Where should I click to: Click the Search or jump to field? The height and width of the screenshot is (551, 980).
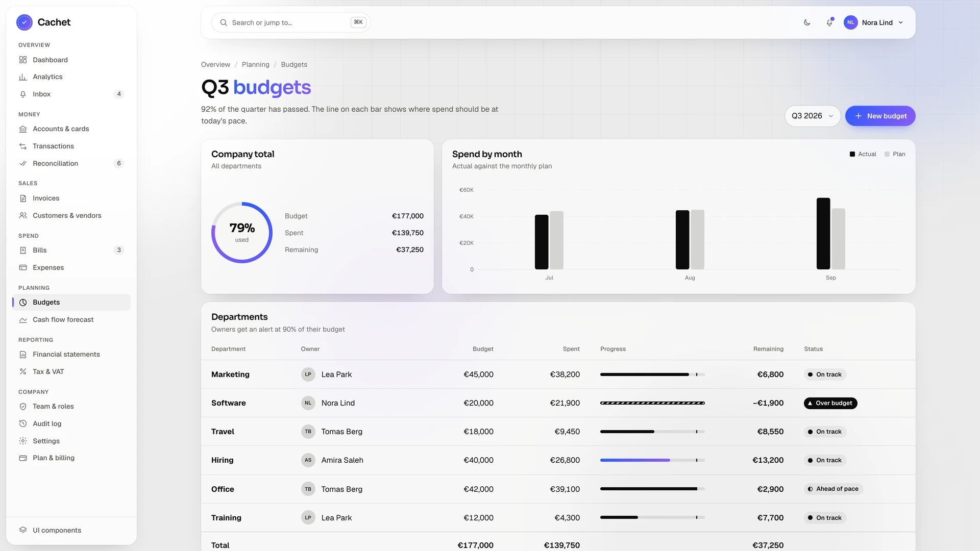point(291,22)
